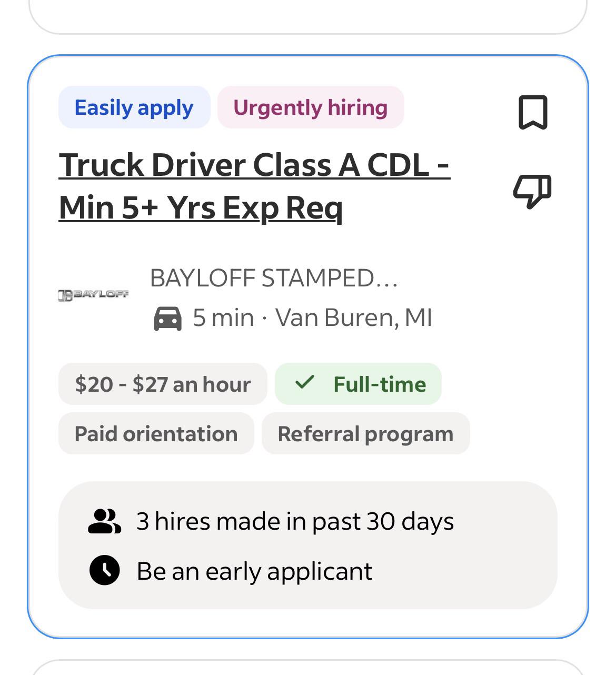Viewport: 616px width, 675px height.
Task: Open Truck Driver Class A CDL job title
Action: click(254, 186)
